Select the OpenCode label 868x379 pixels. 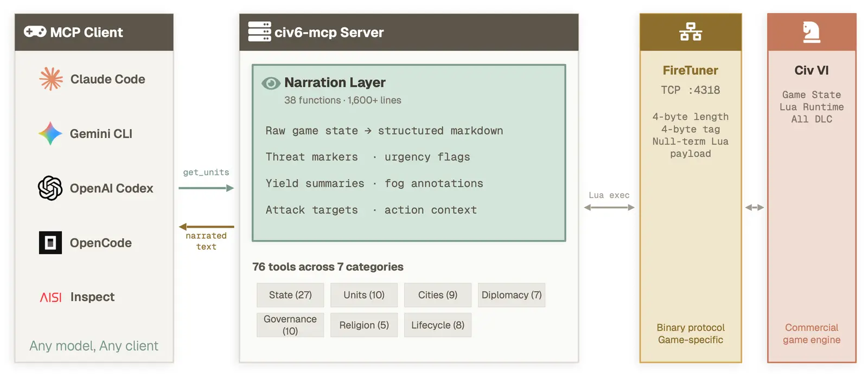pos(101,243)
